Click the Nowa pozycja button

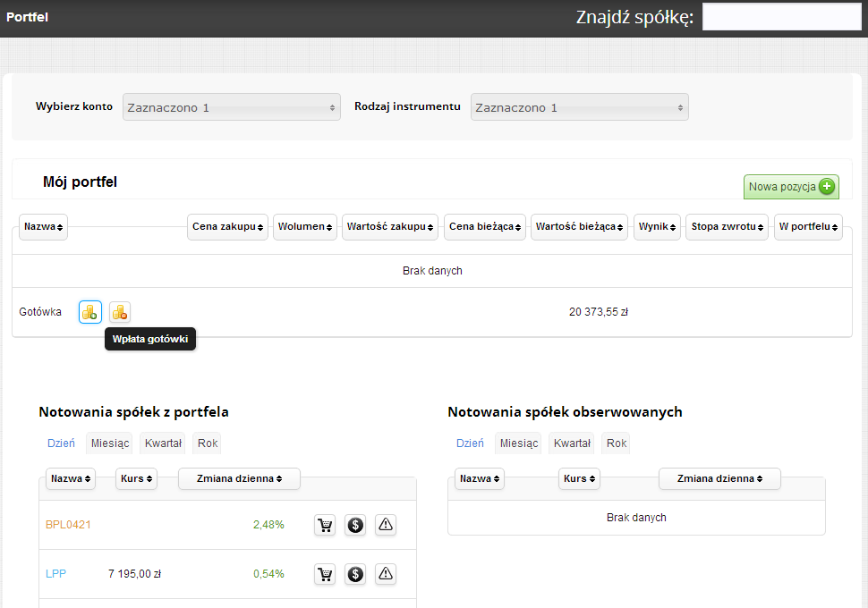point(791,187)
